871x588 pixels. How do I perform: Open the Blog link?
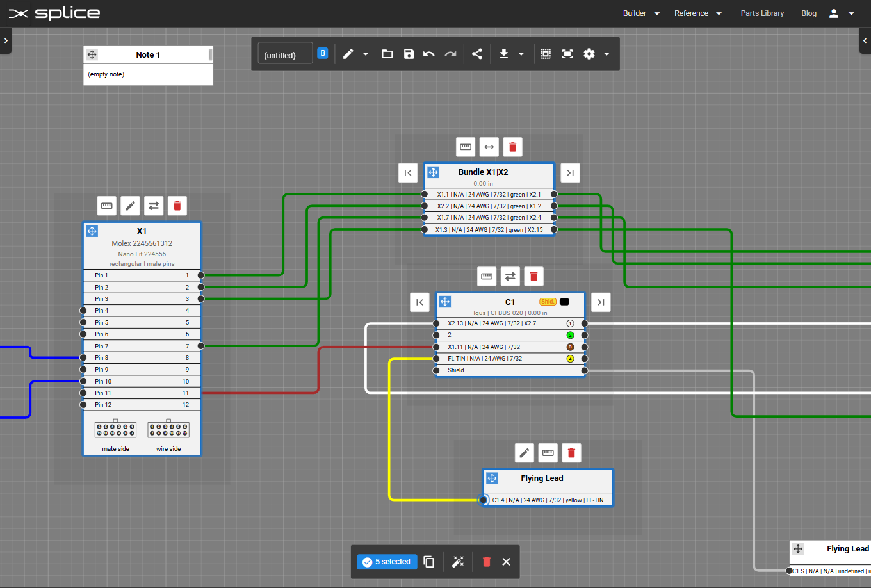pyautogui.click(x=809, y=13)
